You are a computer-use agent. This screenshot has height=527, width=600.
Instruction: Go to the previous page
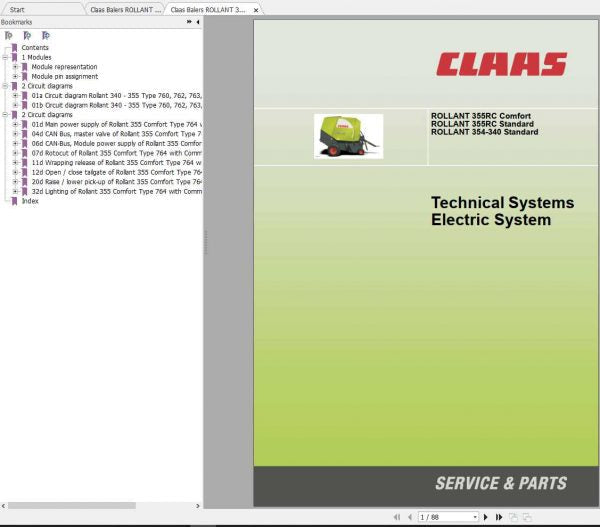pos(409,517)
